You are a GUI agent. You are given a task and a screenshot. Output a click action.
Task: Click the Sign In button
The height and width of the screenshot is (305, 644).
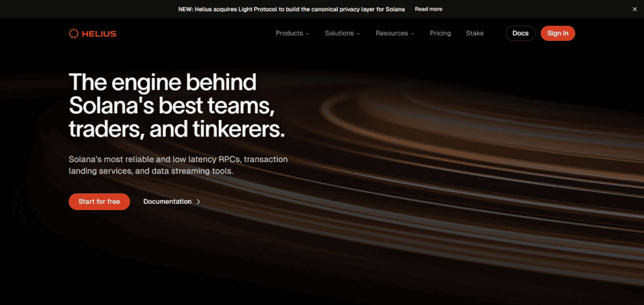tap(558, 33)
